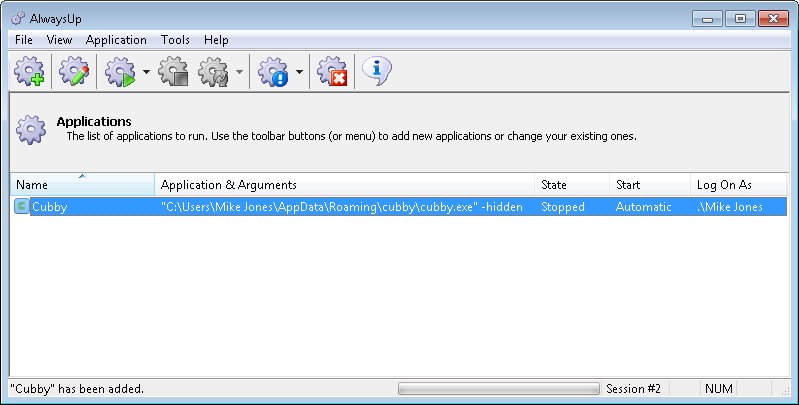The image size is (799, 405).
Task: Open the Help menu
Action: [x=216, y=40]
